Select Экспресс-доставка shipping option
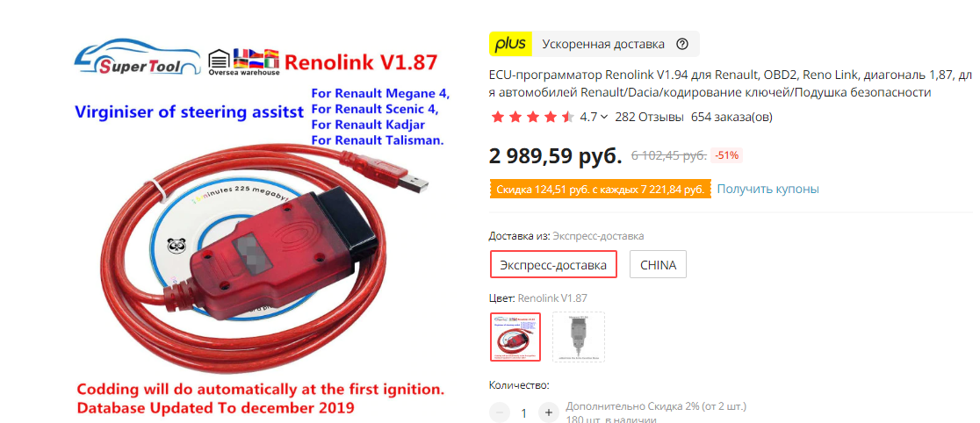 (x=553, y=264)
